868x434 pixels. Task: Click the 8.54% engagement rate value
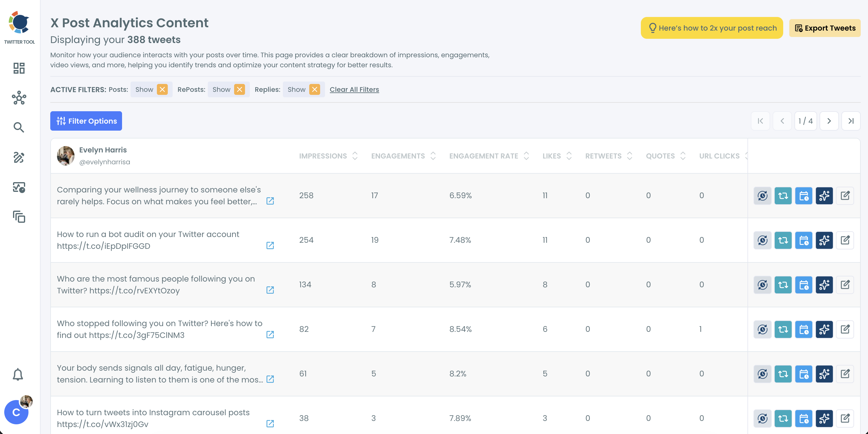(460, 329)
